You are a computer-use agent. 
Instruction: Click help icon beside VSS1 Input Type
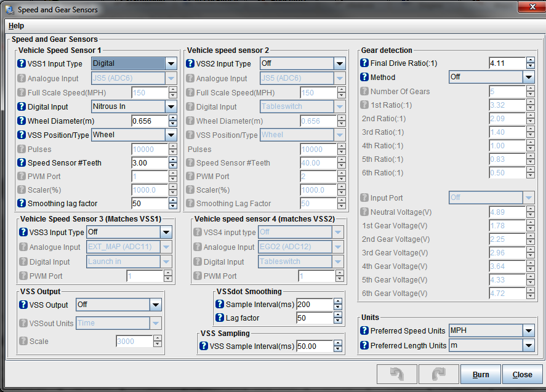pyautogui.click(x=22, y=63)
